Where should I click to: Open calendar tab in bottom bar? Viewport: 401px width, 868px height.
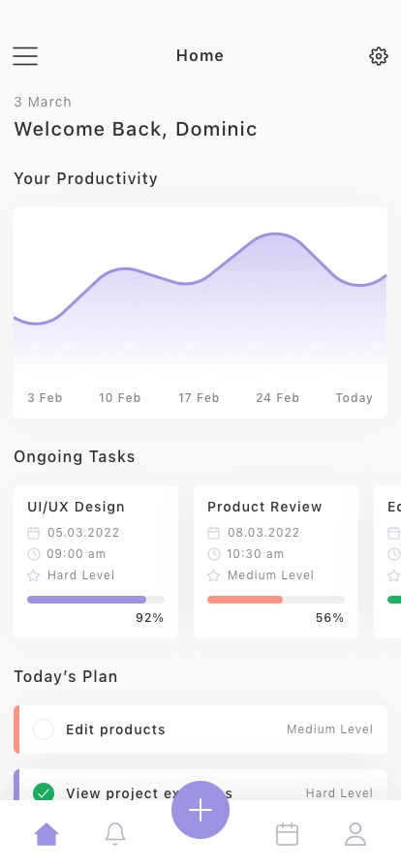(287, 834)
